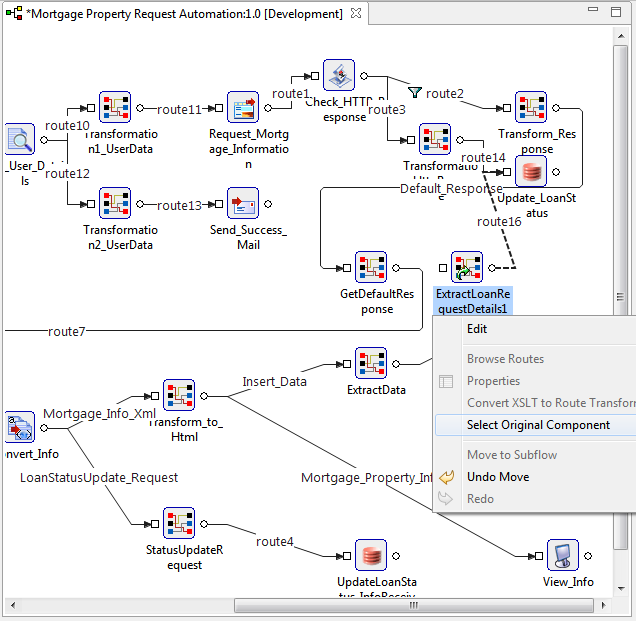Choose Browse Routes in context menu

pyautogui.click(x=505, y=359)
